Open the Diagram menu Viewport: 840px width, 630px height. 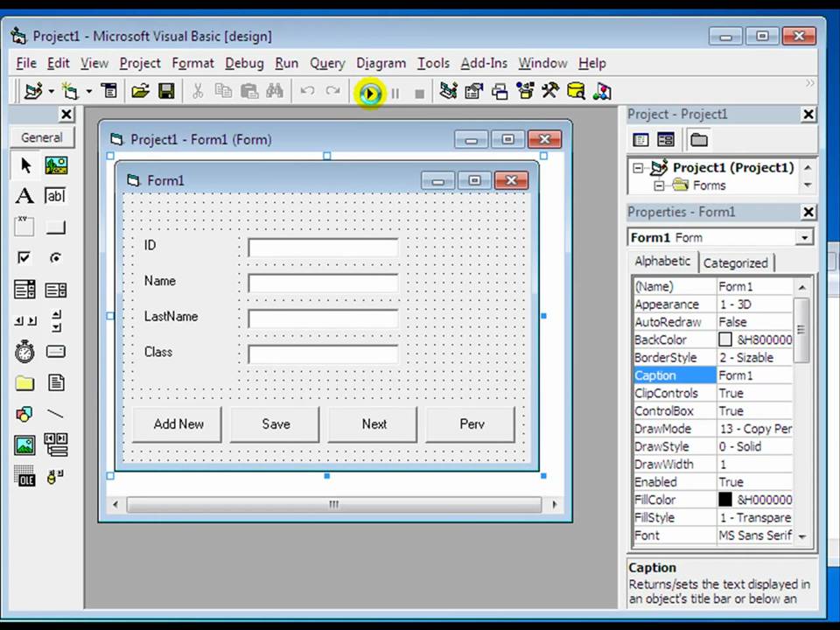tap(381, 62)
